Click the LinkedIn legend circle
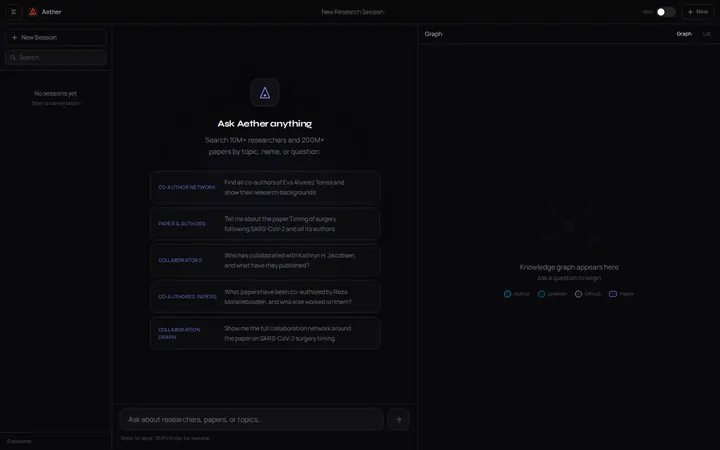The height and width of the screenshot is (450, 720). (541, 294)
